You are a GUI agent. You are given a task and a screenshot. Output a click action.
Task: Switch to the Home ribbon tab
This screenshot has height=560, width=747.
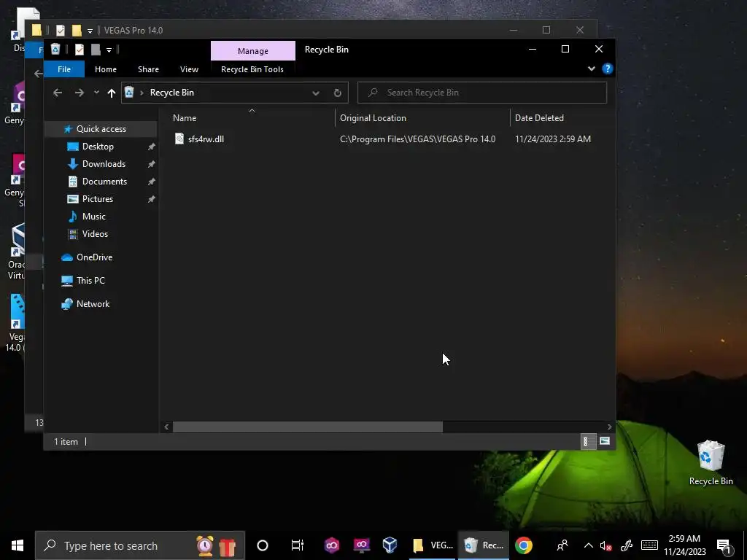click(x=105, y=69)
